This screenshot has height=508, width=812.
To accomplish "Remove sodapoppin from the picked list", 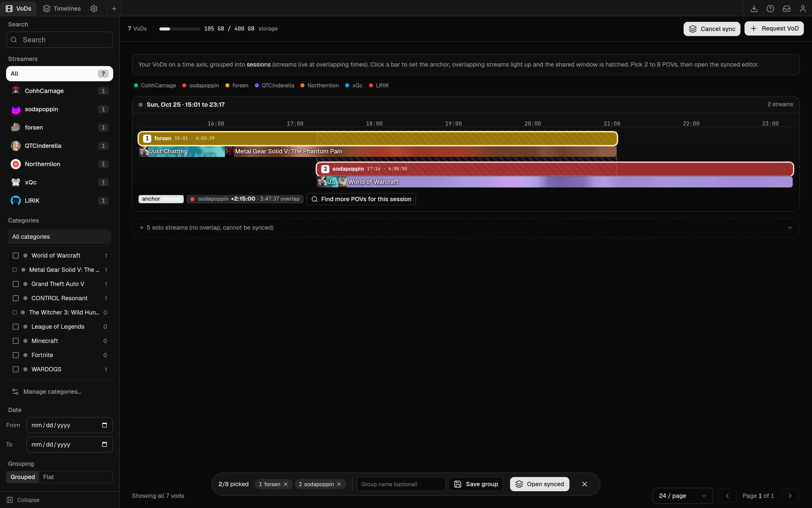I will point(339,484).
